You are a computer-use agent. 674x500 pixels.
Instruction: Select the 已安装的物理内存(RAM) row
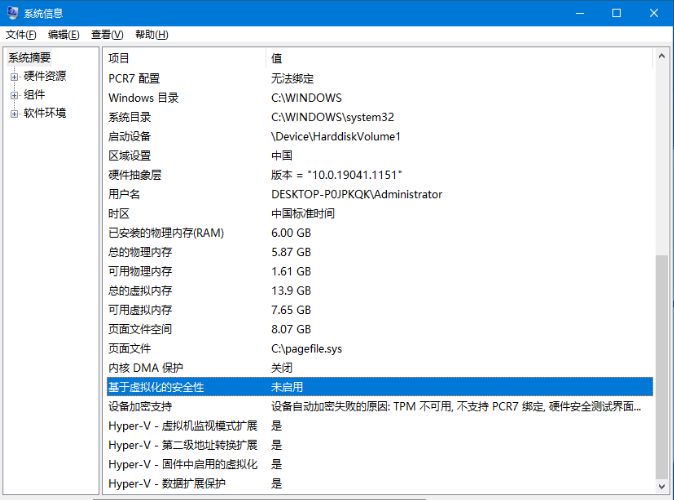(x=380, y=233)
